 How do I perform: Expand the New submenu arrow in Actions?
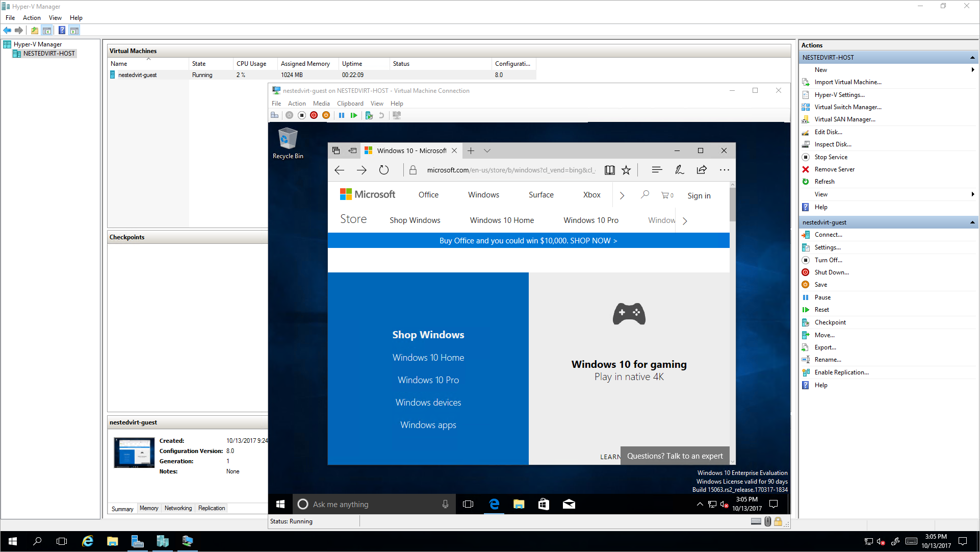point(973,70)
